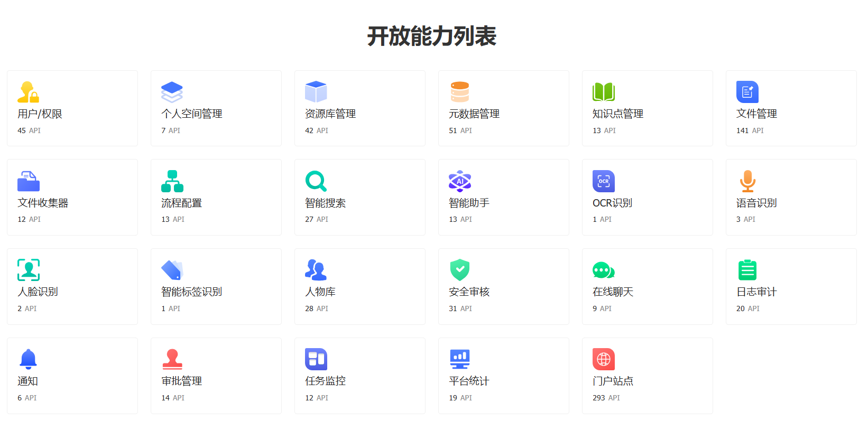Click the 12 API count under 任务监控
868x421 pixels.
tap(316, 398)
